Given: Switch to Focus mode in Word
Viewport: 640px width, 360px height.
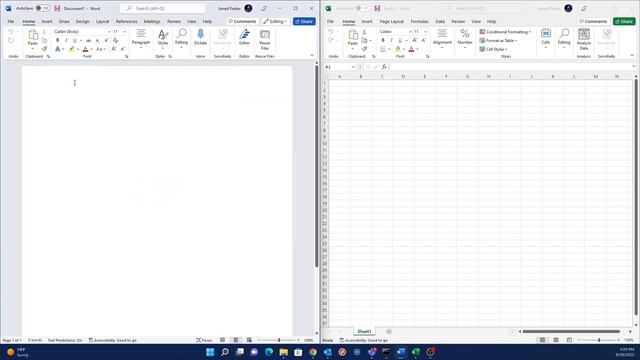Looking at the screenshot, I should point(204,340).
